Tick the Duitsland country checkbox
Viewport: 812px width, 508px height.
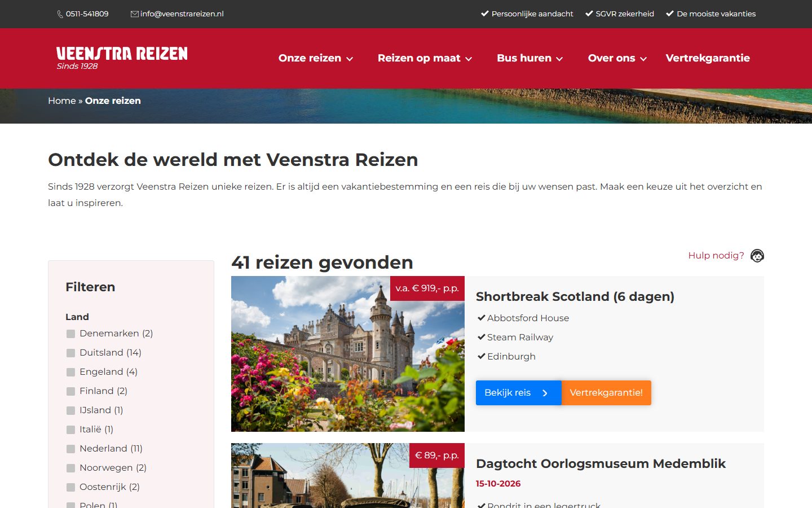[70, 353]
